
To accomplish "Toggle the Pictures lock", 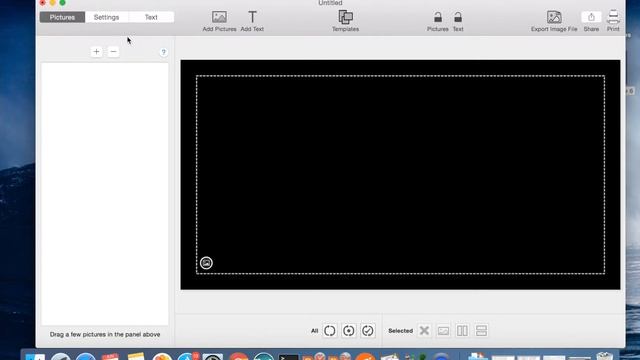I will 438,17.
